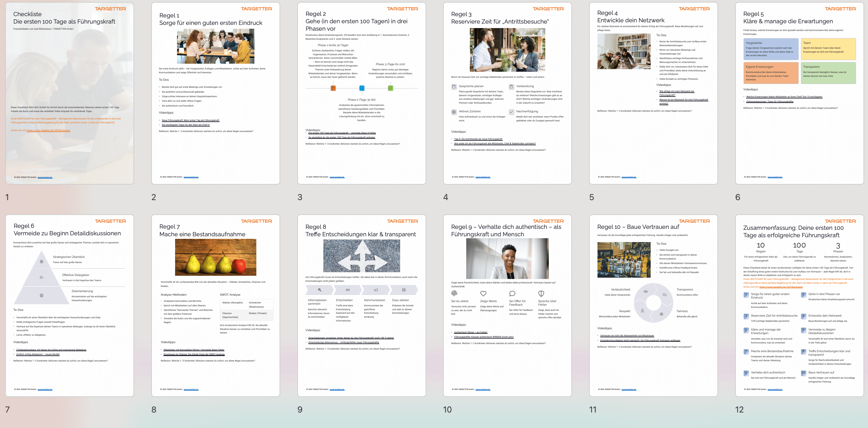Click the magnifier arrow above Informationen sammeln
Screen dimensions: 868x428
click(320, 290)
